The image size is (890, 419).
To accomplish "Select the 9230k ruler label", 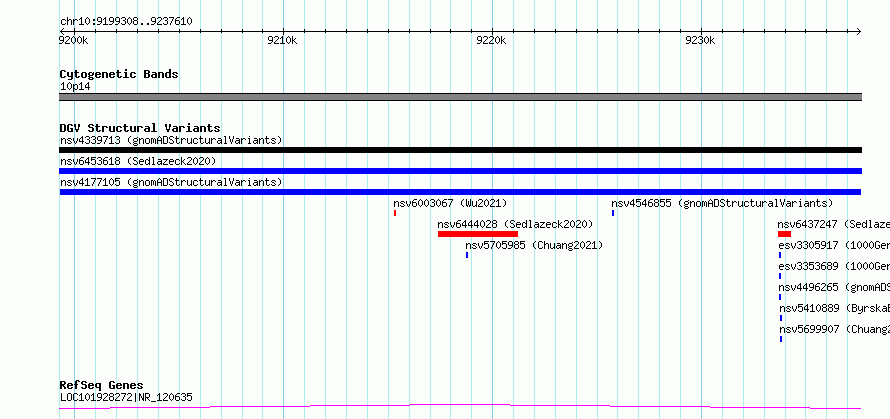I will point(700,41).
